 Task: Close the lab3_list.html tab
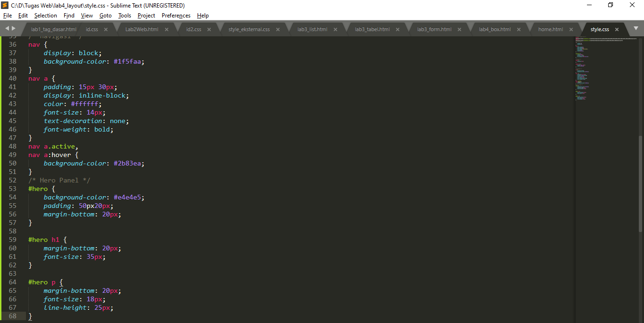pos(335,29)
